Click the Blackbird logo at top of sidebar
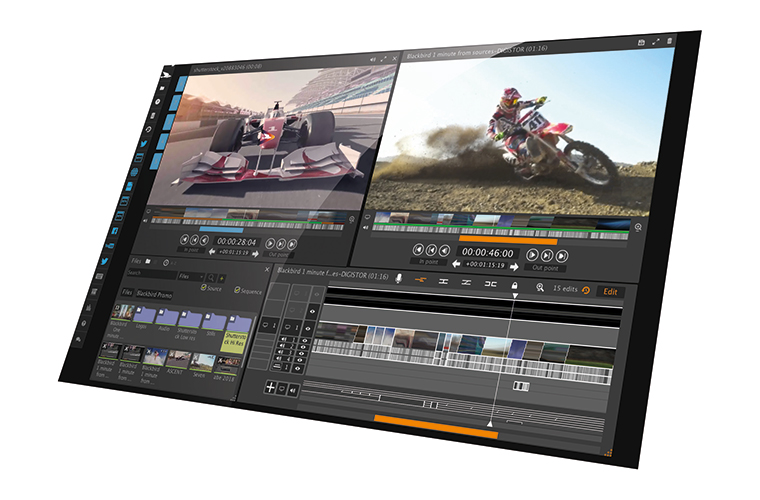This screenshot has height=500, width=760. [x=166, y=72]
